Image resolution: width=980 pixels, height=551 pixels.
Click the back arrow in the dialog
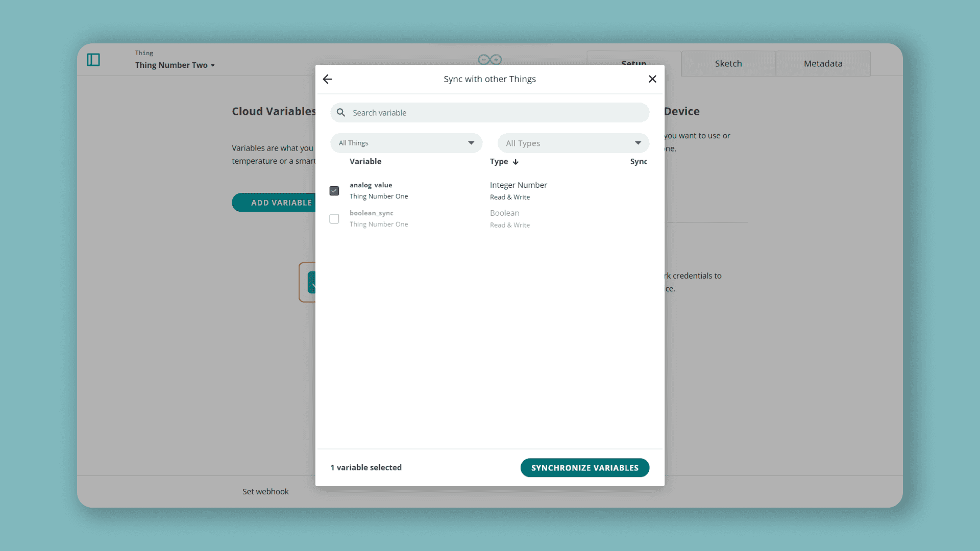point(327,79)
